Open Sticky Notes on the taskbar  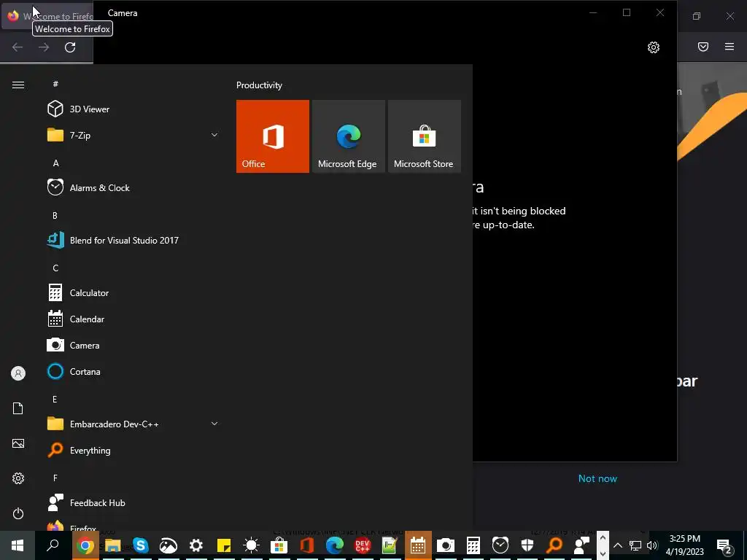[223, 545]
